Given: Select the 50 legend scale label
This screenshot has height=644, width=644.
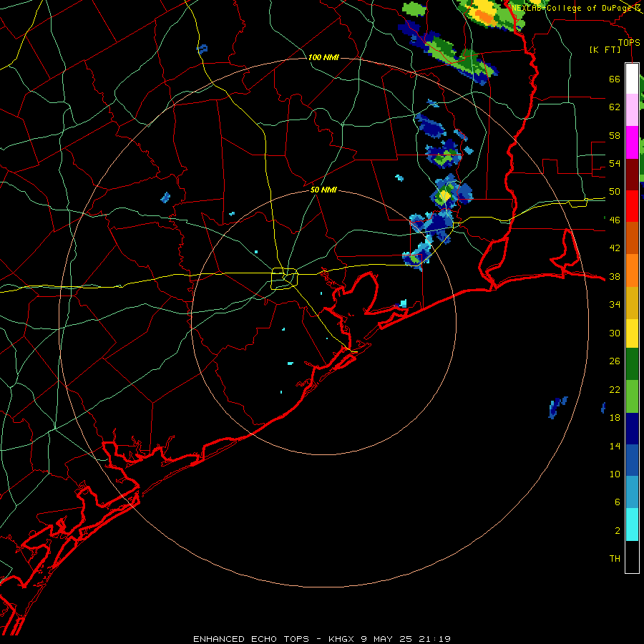Looking at the screenshot, I should 615,192.
